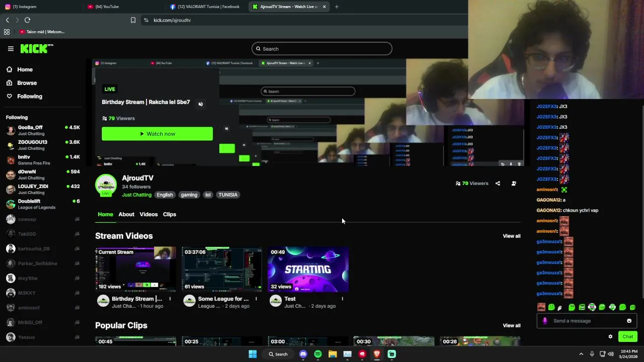This screenshot has height=362, width=644.
Task: Open ZGOUGOU13 channel in Following list
Action: coord(43,145)
